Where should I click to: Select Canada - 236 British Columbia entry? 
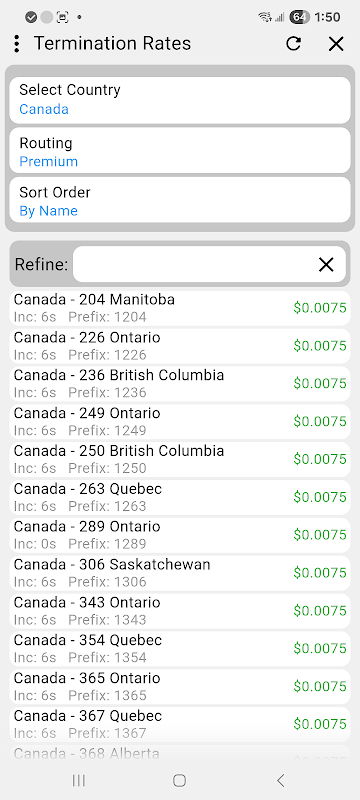[x=180, y=384]
